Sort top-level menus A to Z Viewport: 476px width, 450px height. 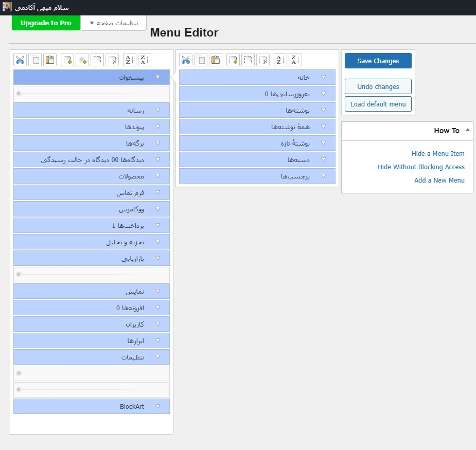pyautogui.click(x=130, y=60)
